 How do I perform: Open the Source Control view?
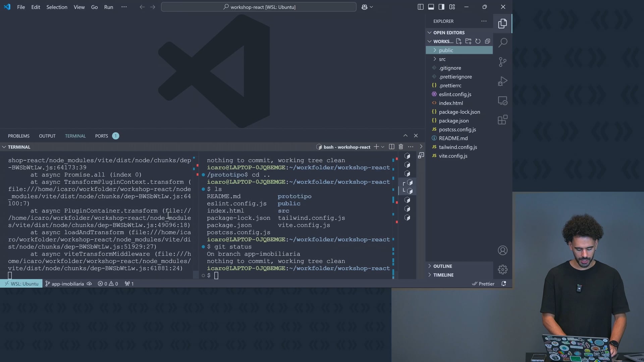pos(502,62)
